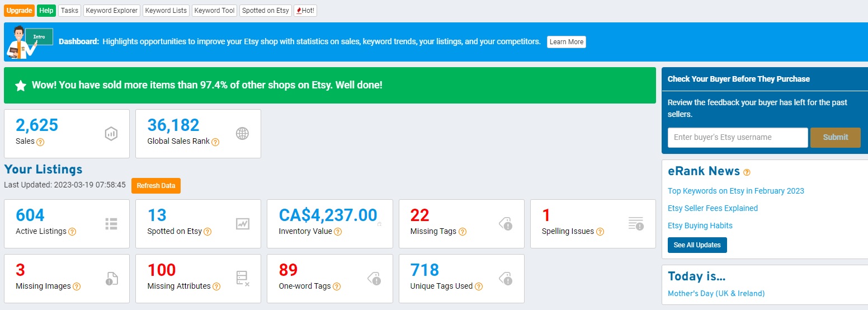Click the 36,182 global rank number
The height and width of the screenshot is (310, 868).
pos(173,125)
